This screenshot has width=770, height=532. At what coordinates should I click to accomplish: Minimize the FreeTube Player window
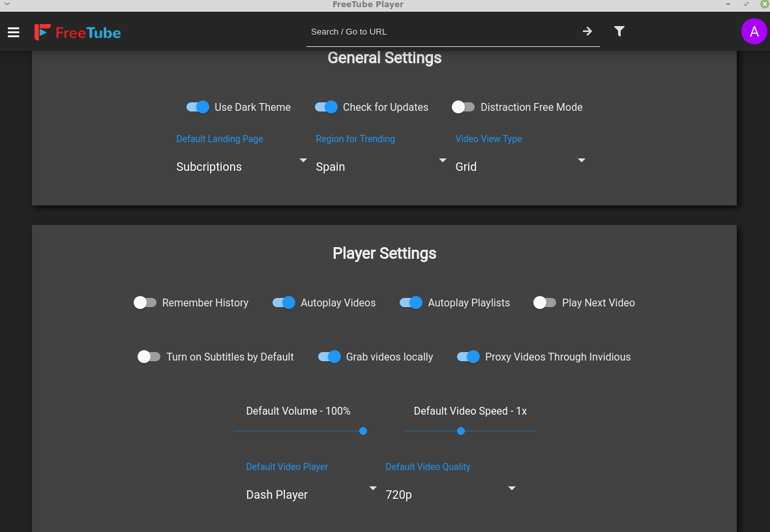tap(728, 4)
